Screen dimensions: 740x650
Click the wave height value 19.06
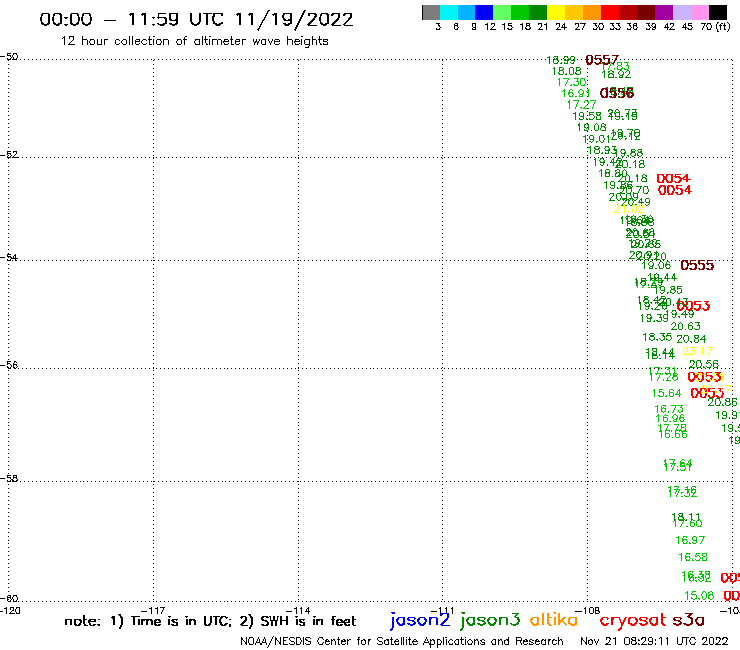656,265
